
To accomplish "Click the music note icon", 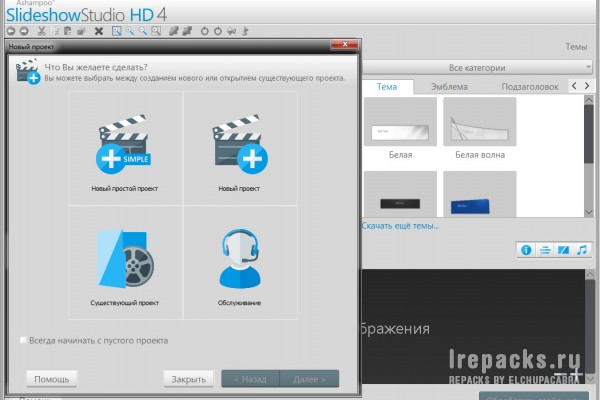I will [x=582, y=250].
